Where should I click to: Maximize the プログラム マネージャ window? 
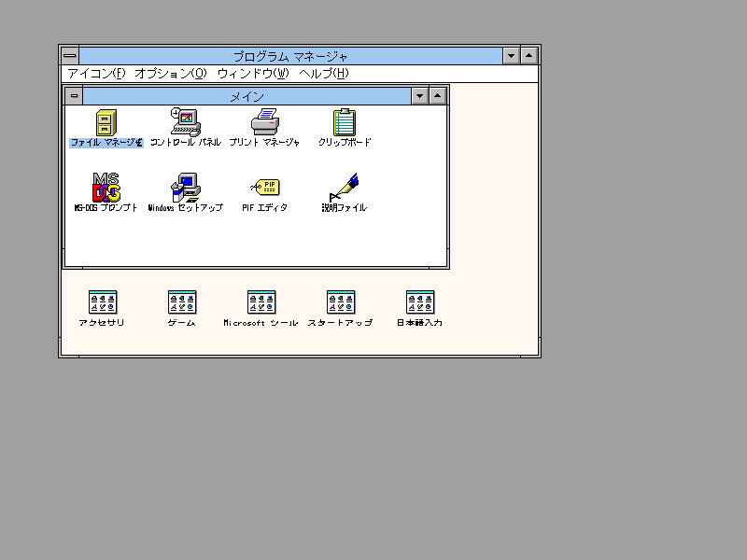tap(529, 56)
